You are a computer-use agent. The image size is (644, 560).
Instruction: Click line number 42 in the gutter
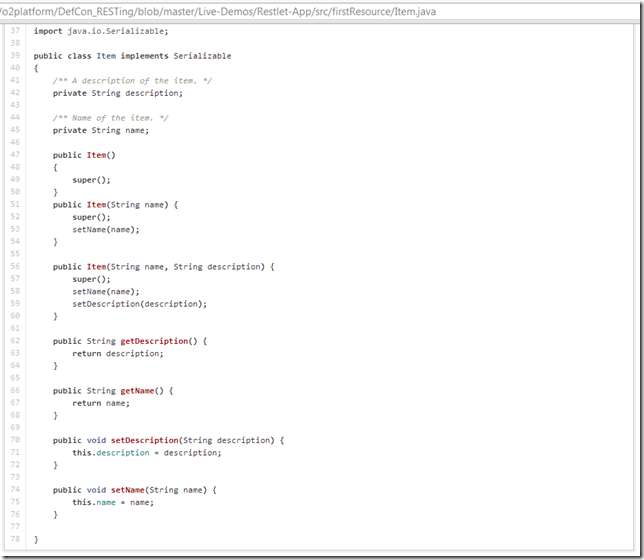(15, 92)
